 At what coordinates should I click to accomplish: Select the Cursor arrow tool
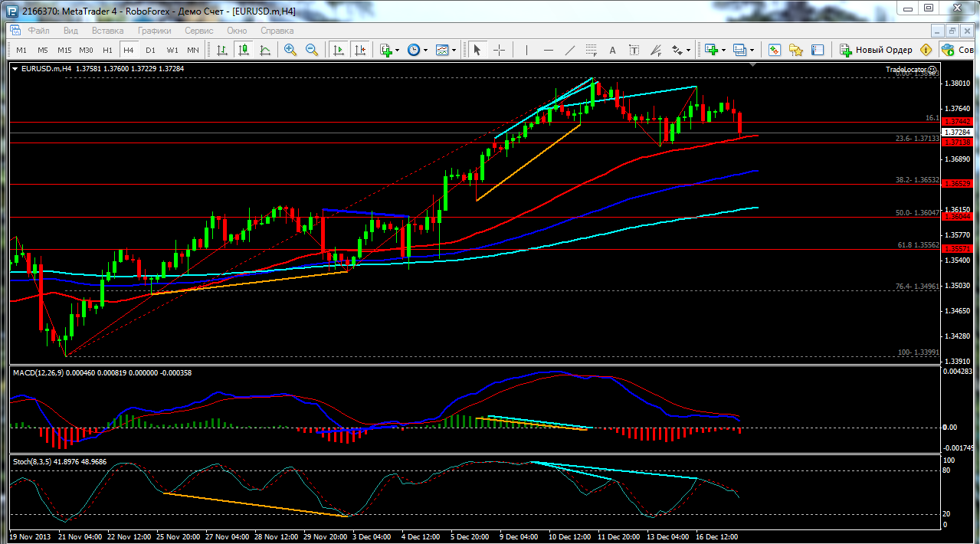(477, 50)
